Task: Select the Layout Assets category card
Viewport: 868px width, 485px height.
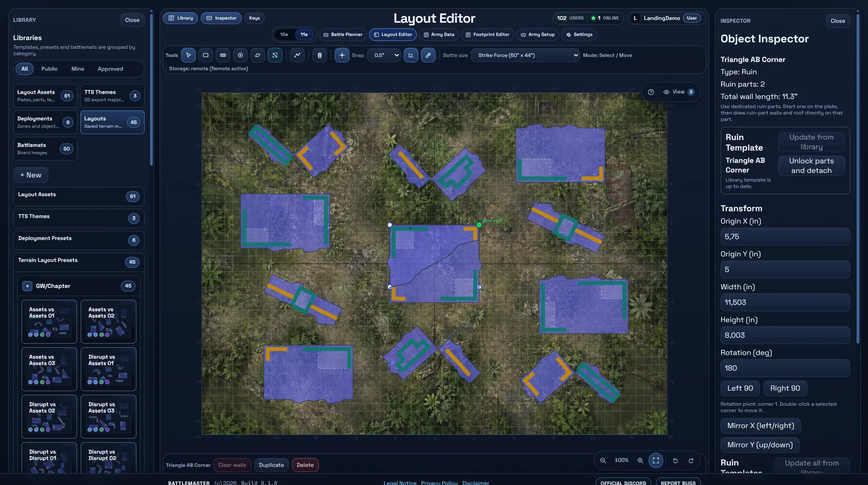Action: click(x=45, y=95)
